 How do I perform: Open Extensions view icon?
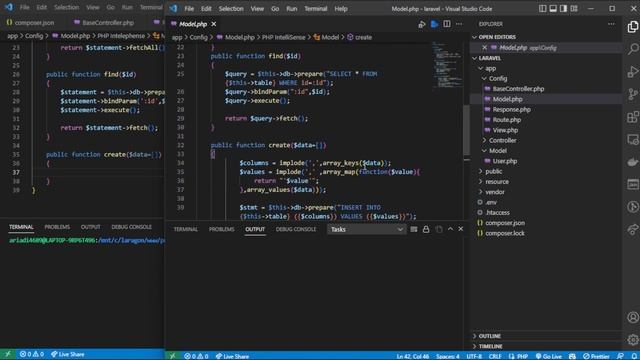point(633,117)
